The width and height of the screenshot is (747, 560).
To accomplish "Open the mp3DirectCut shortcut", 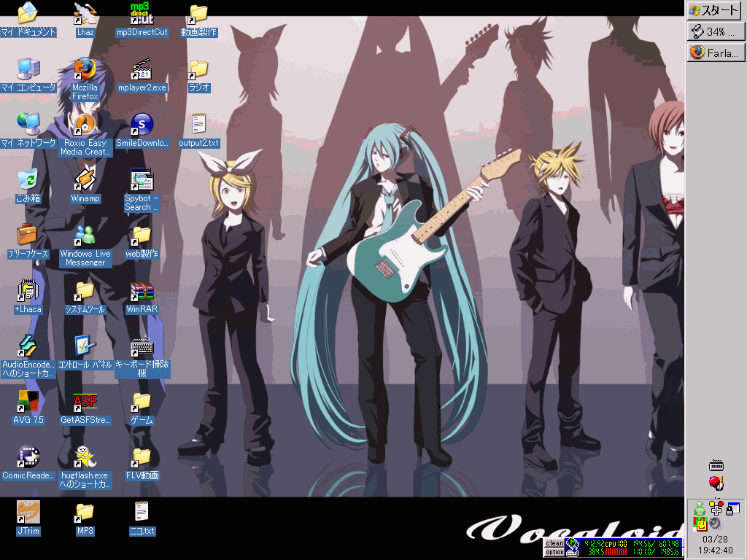I will click(x=142, y=14).
